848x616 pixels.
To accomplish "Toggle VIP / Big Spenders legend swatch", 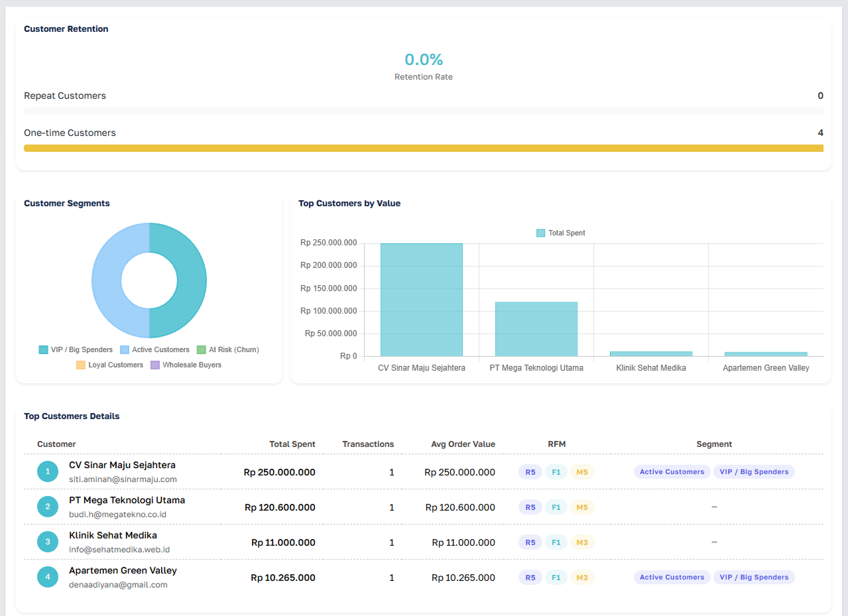I will coord(43,349).
